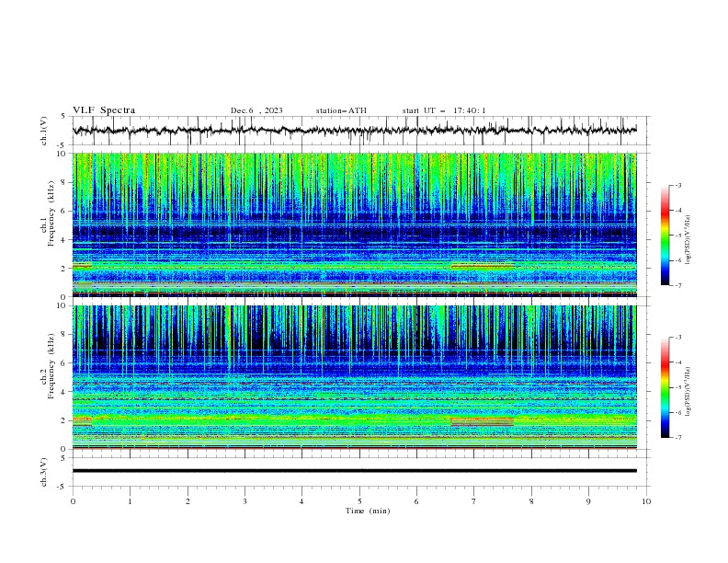The height and width of the screenshot is (563, 728).
Task: Click inside the ch.1 frequency spectrogram
Action: tap(354, 224)
